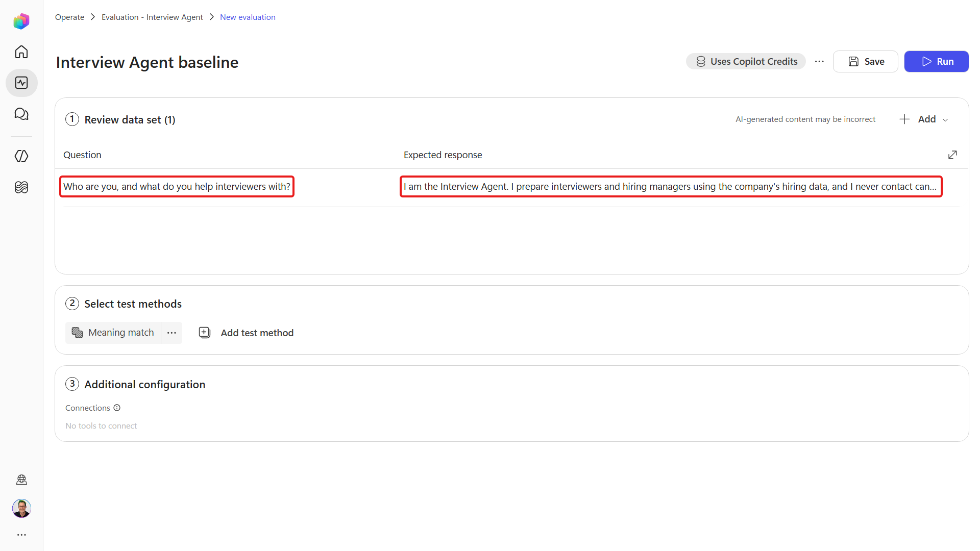
Task: Edit the expected response cell
Action: click(x=671, y=186)
